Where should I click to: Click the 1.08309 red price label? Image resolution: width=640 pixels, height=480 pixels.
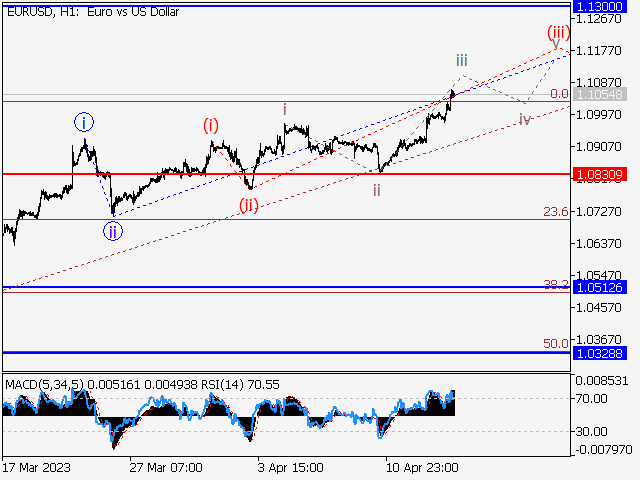pos(599,175)
